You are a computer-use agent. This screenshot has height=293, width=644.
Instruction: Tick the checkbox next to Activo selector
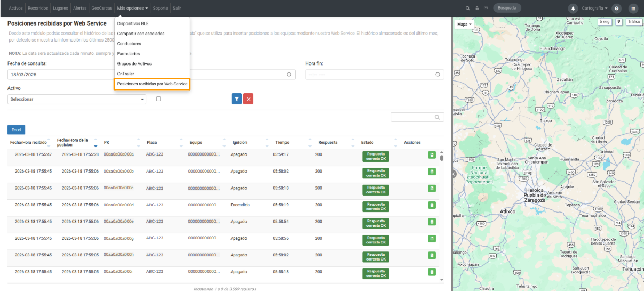[x=158, y=99]
